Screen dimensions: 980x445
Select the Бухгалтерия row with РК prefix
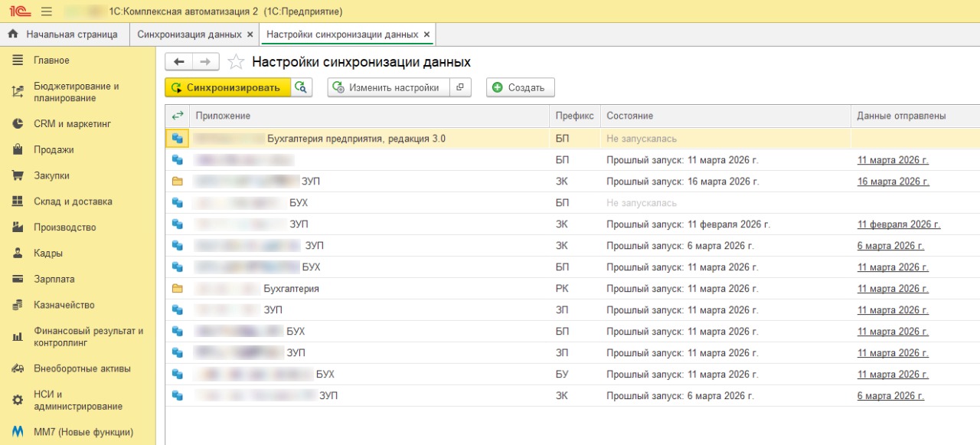(x=573, y=289)
